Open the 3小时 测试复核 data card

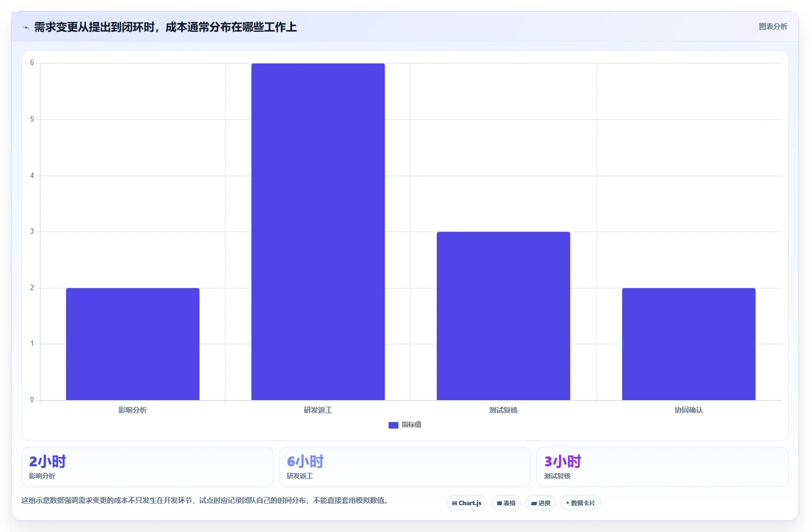(x=662, y=467)
